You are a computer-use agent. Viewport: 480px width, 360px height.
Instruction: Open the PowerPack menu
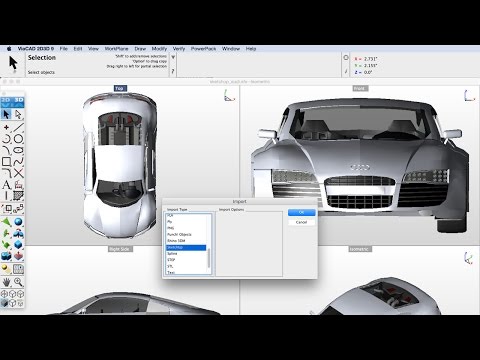tap(203, 49)
